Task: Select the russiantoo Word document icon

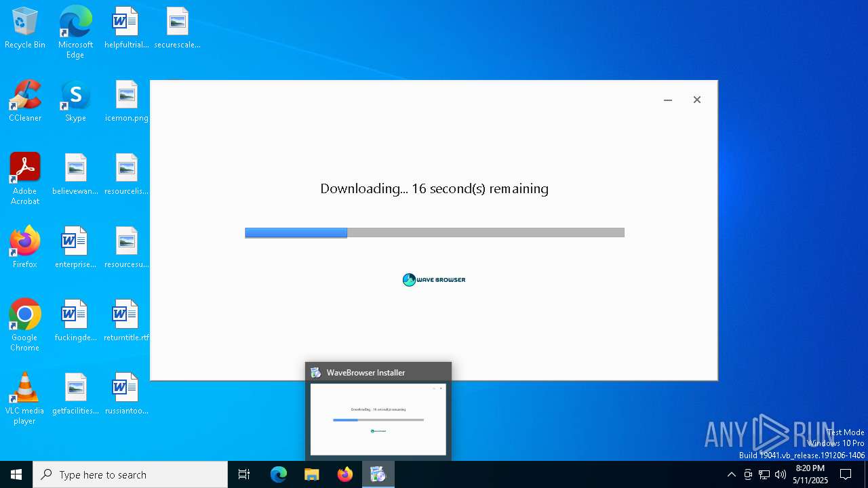Action: click(126, 394)
